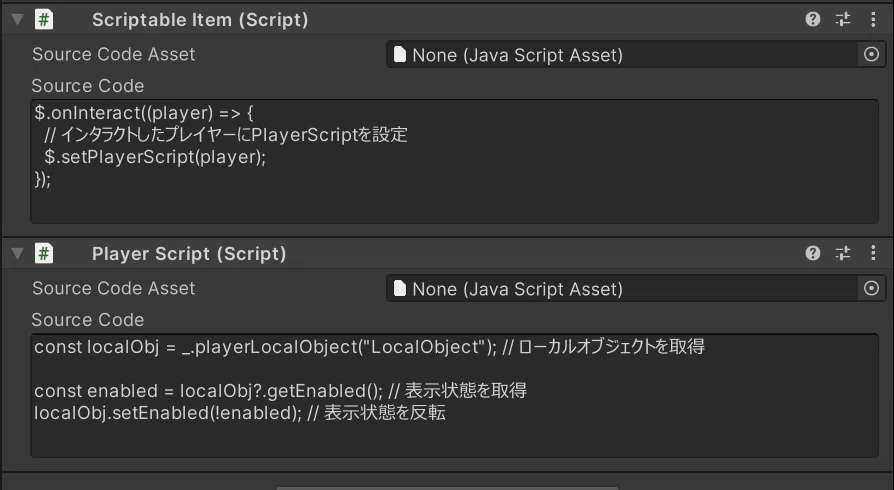Image resolution: width=894 pixels, height=490 pixels.
Task: Open Player Script kebab context menu
Action: 873,253
